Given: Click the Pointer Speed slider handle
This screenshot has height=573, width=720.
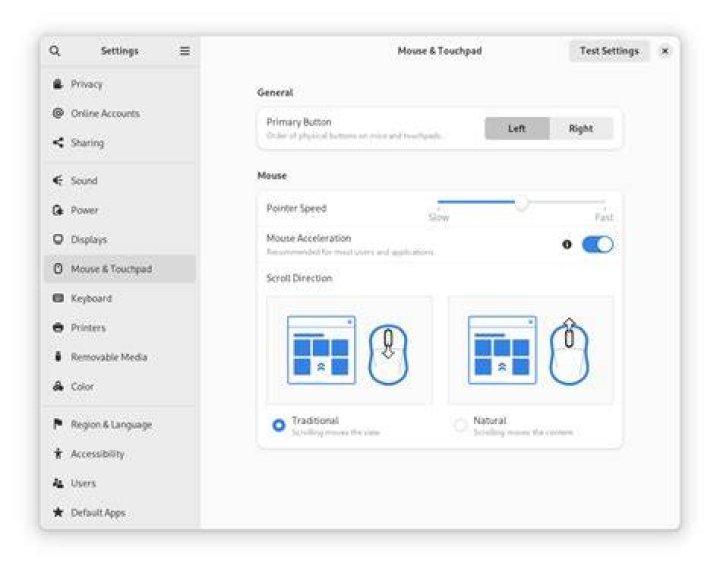Looking at the screenshot, I should pyautogui.click(x=521, y=202).
